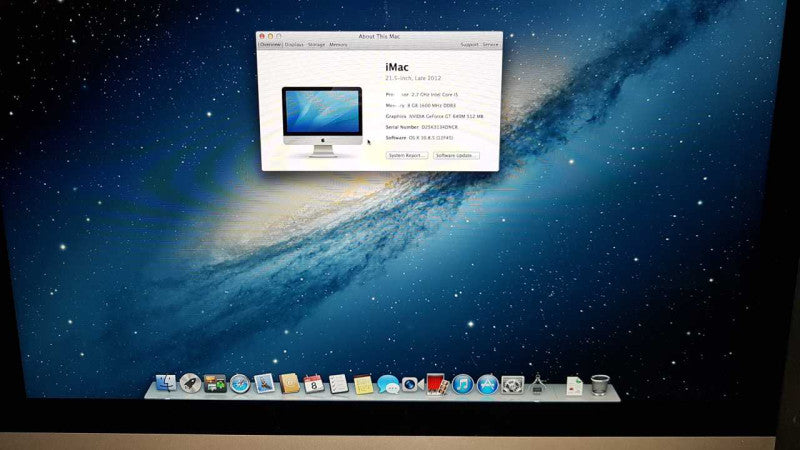The image size is (800, 450).
Task: Click the System Report button
Action: click(x=407, y=155)
